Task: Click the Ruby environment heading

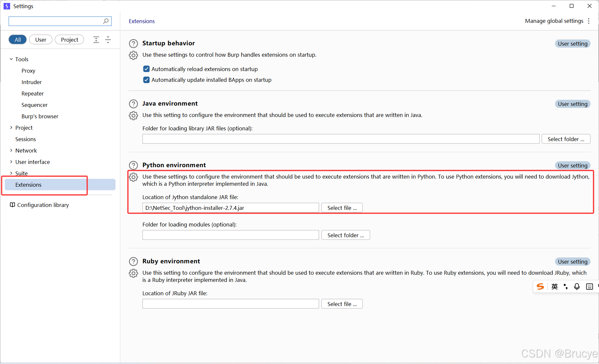Action: (171, 261)
